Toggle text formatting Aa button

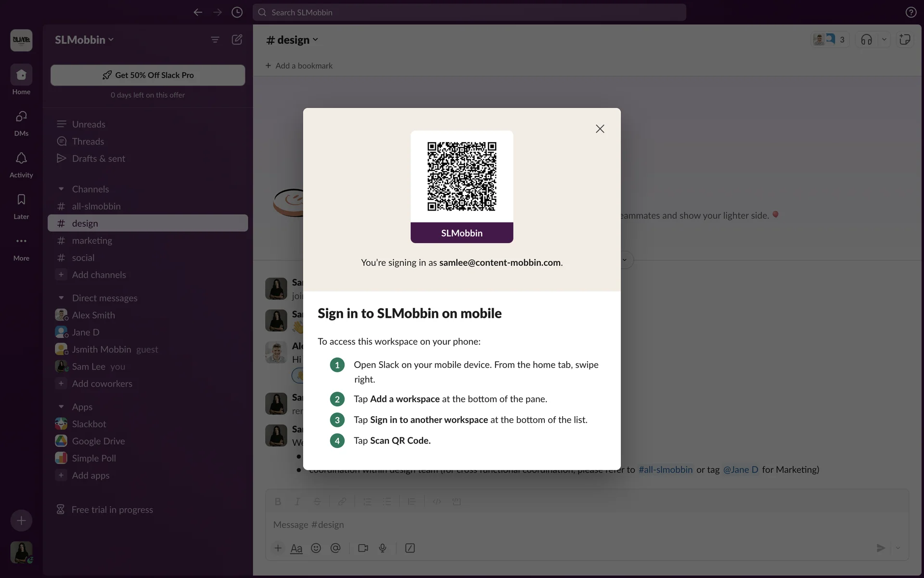pos(296,548)
